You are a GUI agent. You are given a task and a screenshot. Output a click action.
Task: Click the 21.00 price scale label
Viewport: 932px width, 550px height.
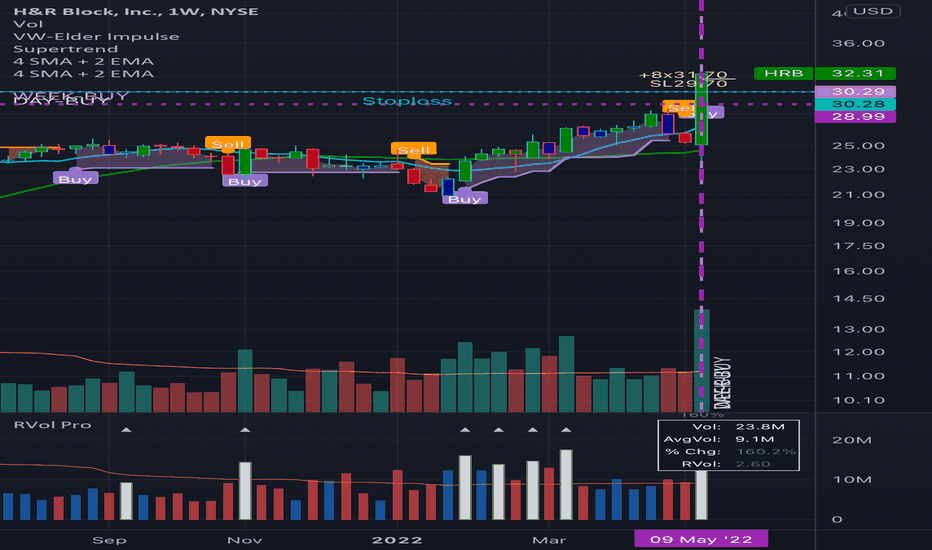tap(858, 194)
